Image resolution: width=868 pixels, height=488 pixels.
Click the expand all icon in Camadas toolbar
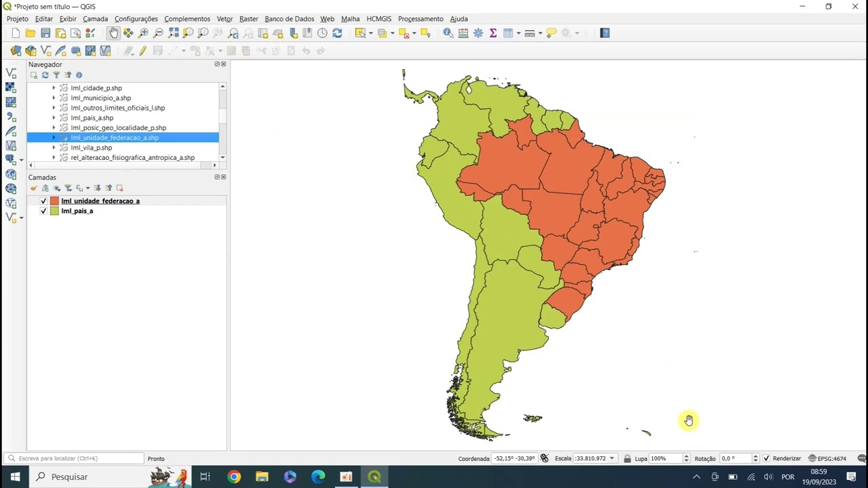[97, 188]
